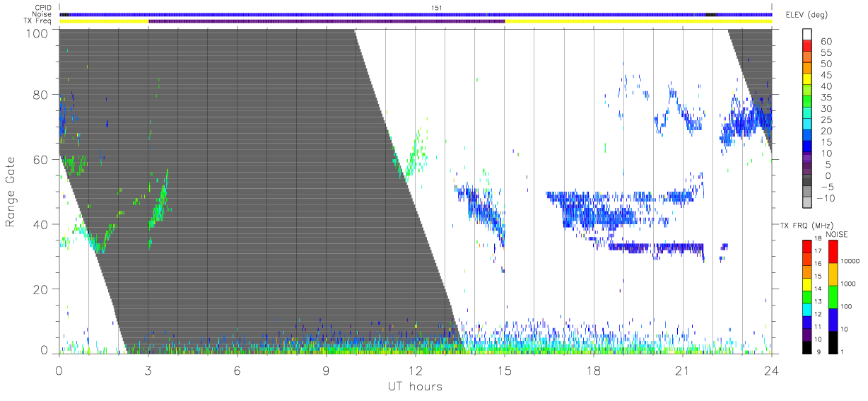Click the 20 tick on the Range Gate axis
This screenshot has height=401, width=868.
click(41, 289)
